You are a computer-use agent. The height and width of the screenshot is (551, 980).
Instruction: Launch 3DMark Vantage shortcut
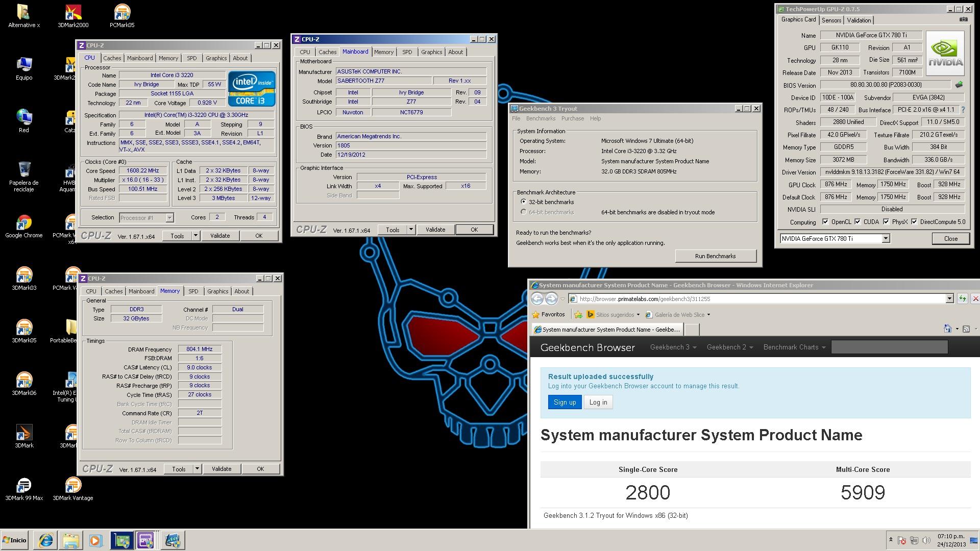73,489
